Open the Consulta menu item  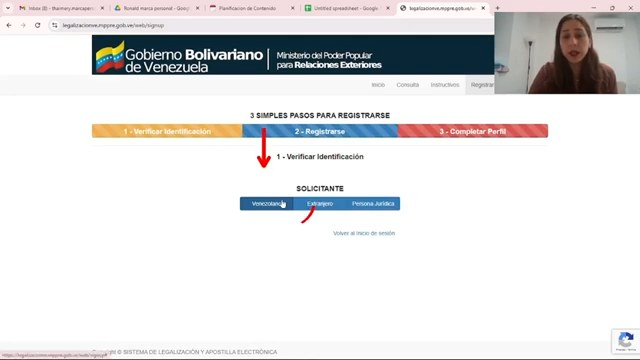(407, 85)
